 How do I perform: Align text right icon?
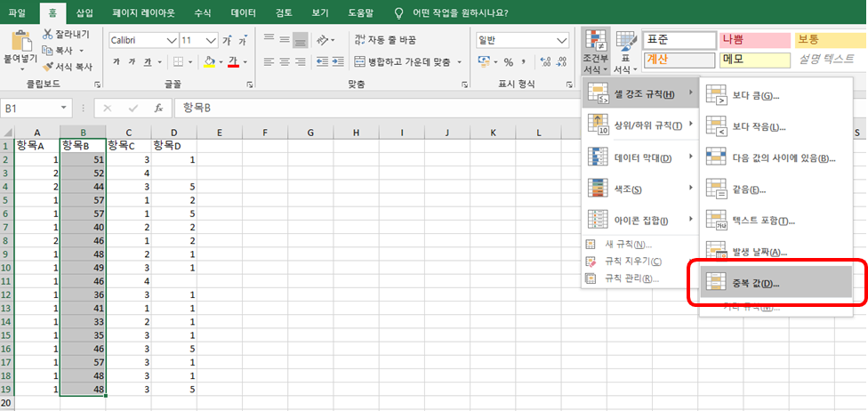[x=300, y=61]
